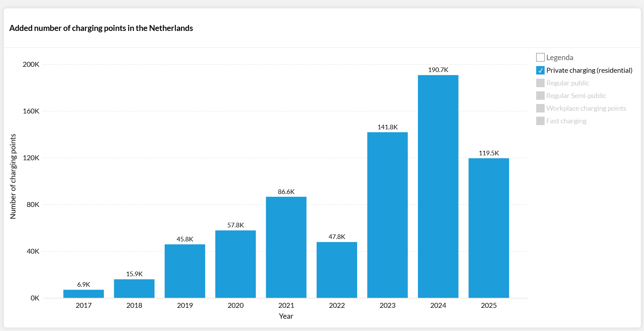
Task: Select the 2023 bar showing 141.8K
Action: pos(387,215)
